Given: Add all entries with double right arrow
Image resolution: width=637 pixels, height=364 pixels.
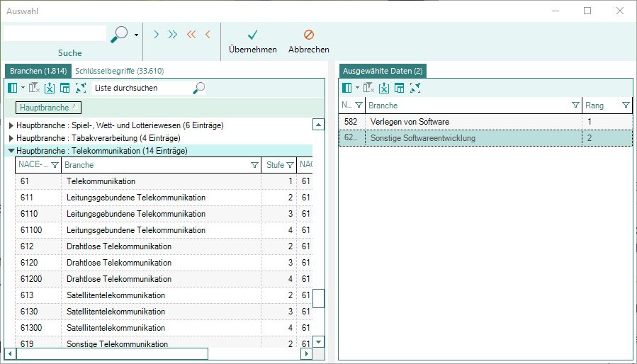Looking at the screenshot, I should coord(172,34).
